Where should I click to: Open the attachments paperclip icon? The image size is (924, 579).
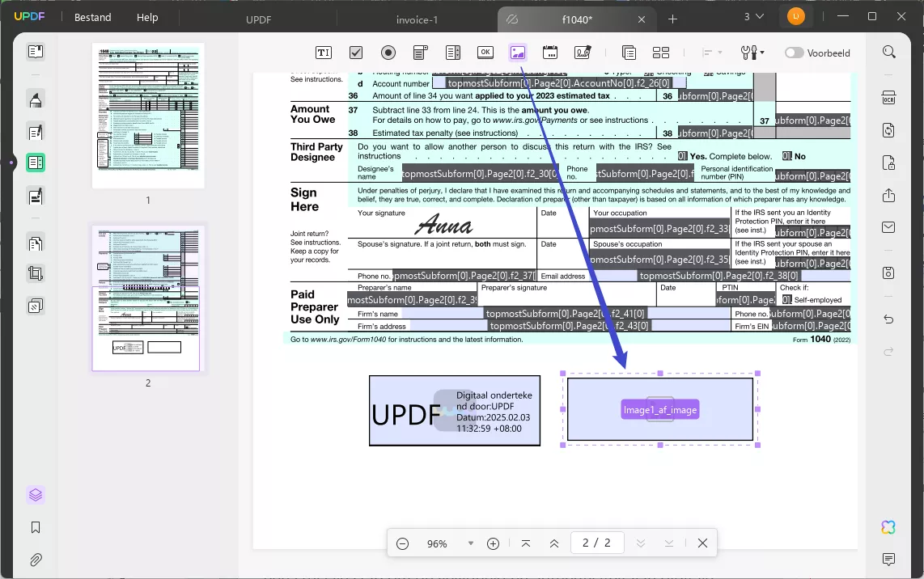(x=36, y=560)
